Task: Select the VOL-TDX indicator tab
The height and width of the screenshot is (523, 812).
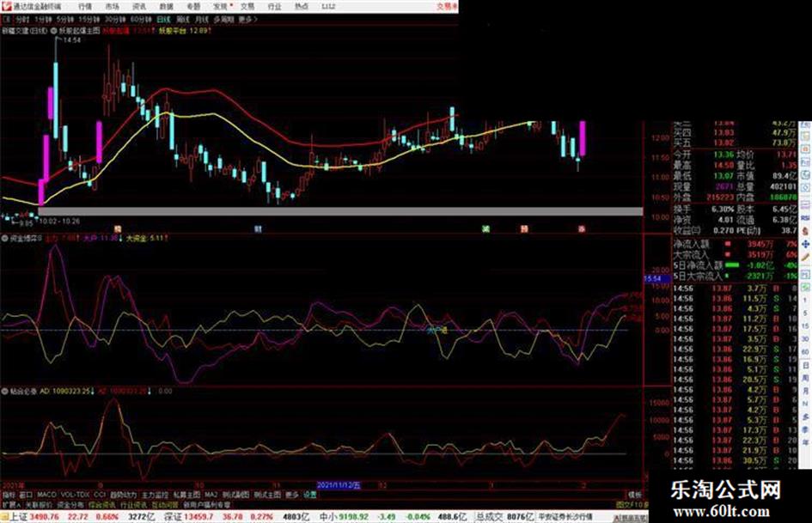Action: (x=75, y=495)
